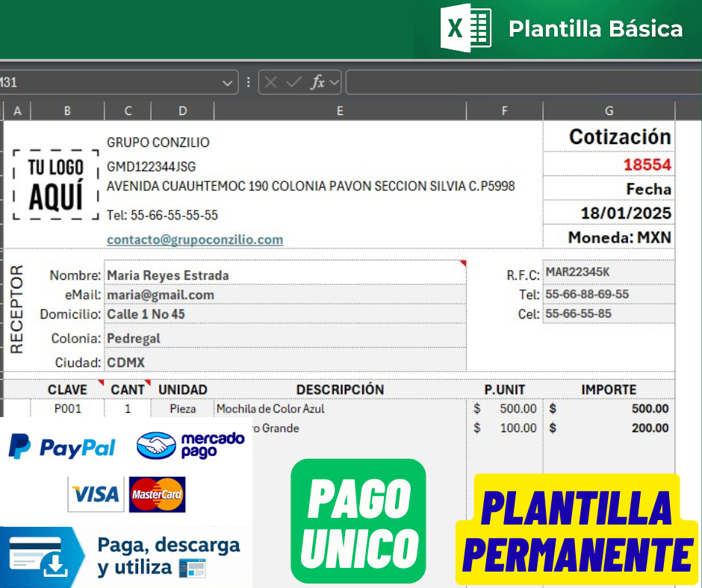Click the 'TU LOGO AQUÍ' placeholder
This screenshot has height=588, width=702.
click(x=55, y=184)
